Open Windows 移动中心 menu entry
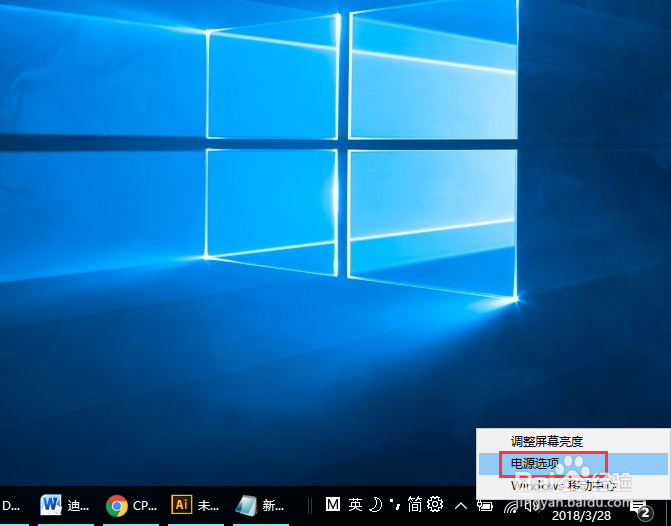The width and height of the screenshot is (671, 526). pyautogui.click(x=574, y=486)
